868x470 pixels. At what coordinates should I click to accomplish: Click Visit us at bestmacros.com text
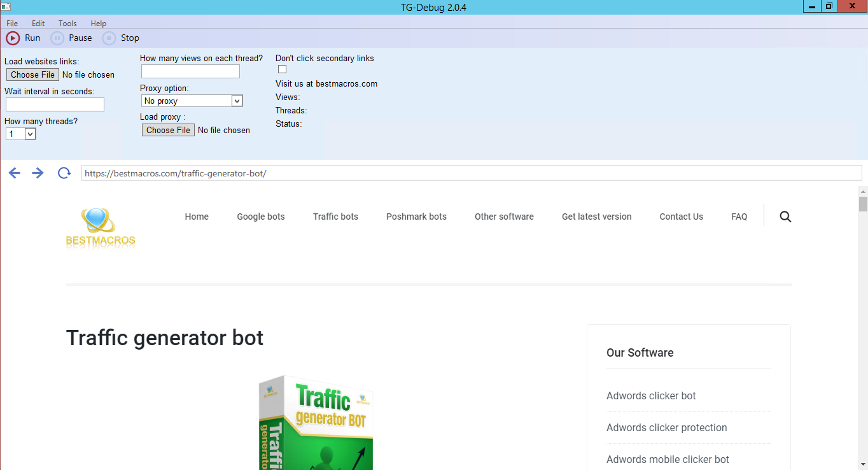point(326,83)
